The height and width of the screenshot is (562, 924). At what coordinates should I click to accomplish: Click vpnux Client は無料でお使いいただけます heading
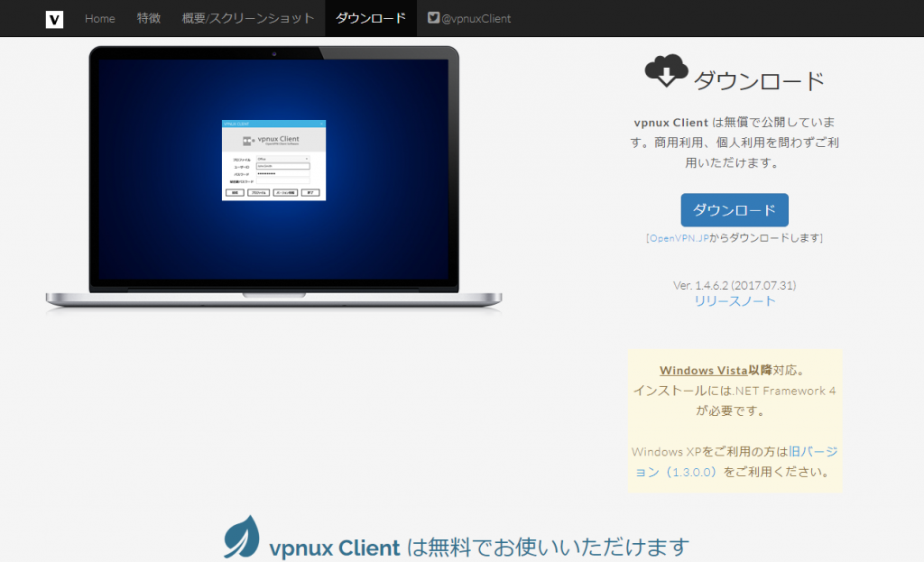tap(479, 548)
